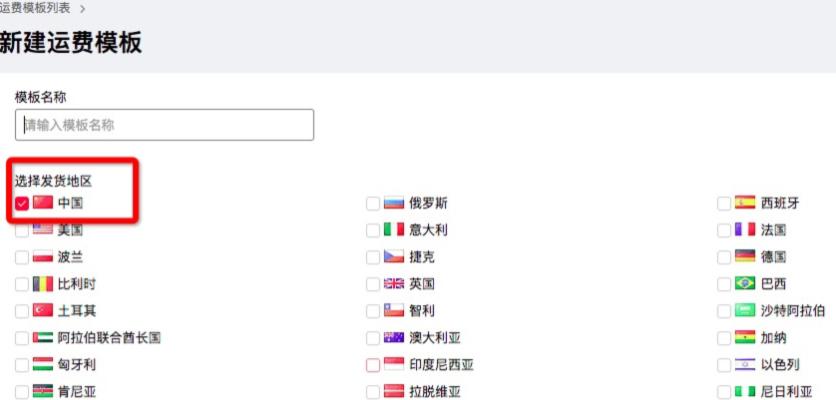
Task: Tick the 以色列 checkbox
Action: tap(724, 365)
